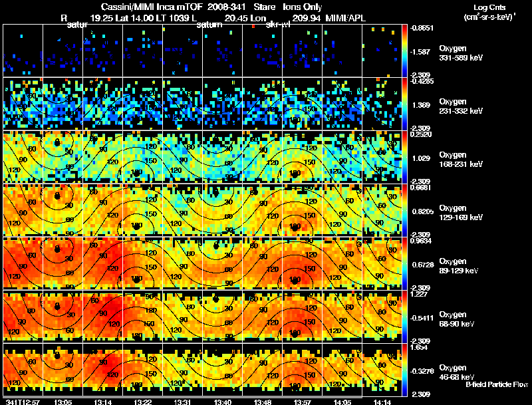Image resolution: width=532 pixels, height=405 pixels.
Task: Click the '1.369' scale value
Action: pyautogui.click(x=422, y=105)
